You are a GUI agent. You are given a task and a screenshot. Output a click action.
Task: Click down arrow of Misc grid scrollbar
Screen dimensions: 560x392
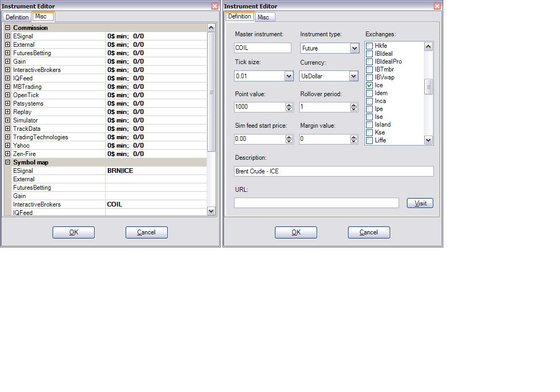(x=211, y=211)
